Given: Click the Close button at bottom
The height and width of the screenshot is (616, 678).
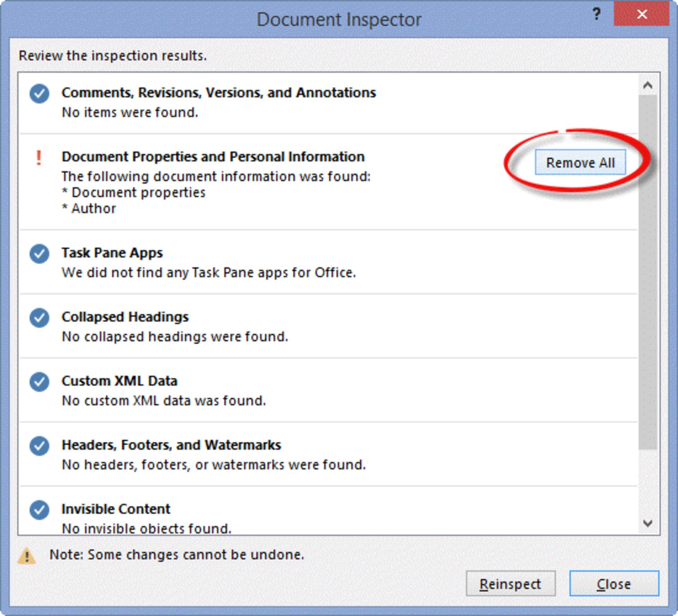Looking at the screenshot, I should 614,584.
